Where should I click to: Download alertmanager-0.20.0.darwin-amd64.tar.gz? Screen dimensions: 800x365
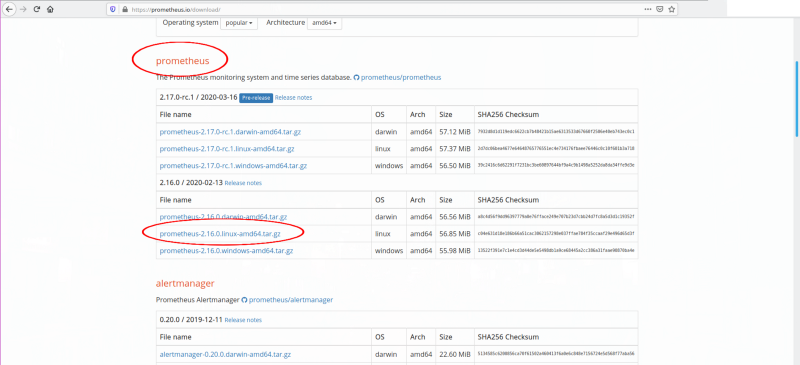click(225, 354)
